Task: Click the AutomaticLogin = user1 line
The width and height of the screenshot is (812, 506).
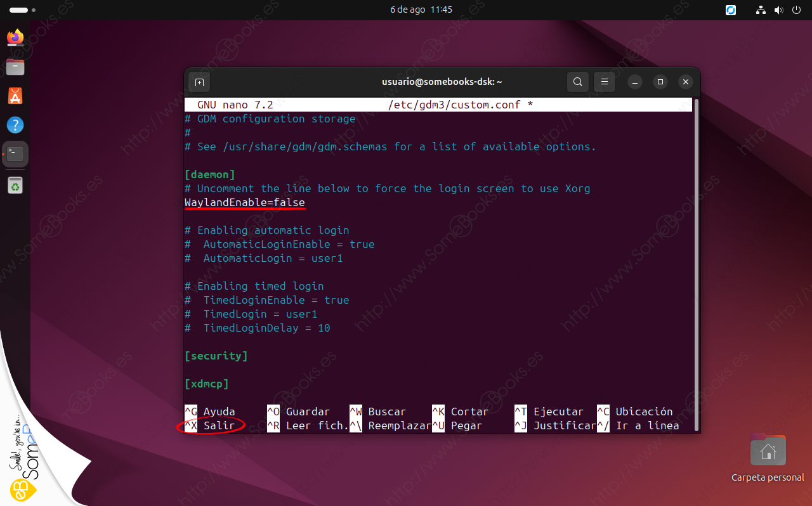Action: [264, 258]
